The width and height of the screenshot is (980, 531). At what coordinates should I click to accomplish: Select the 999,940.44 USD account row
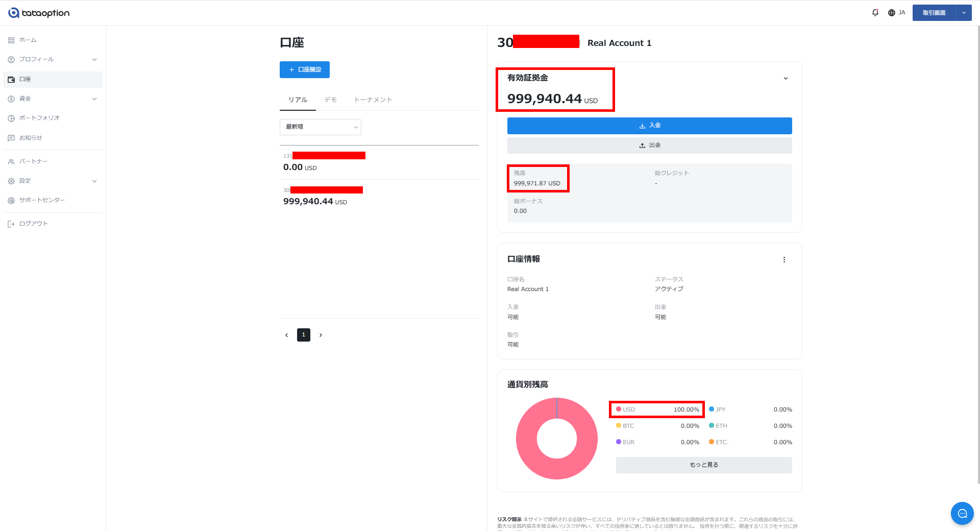pyautogui.click(x=378, y=197)
